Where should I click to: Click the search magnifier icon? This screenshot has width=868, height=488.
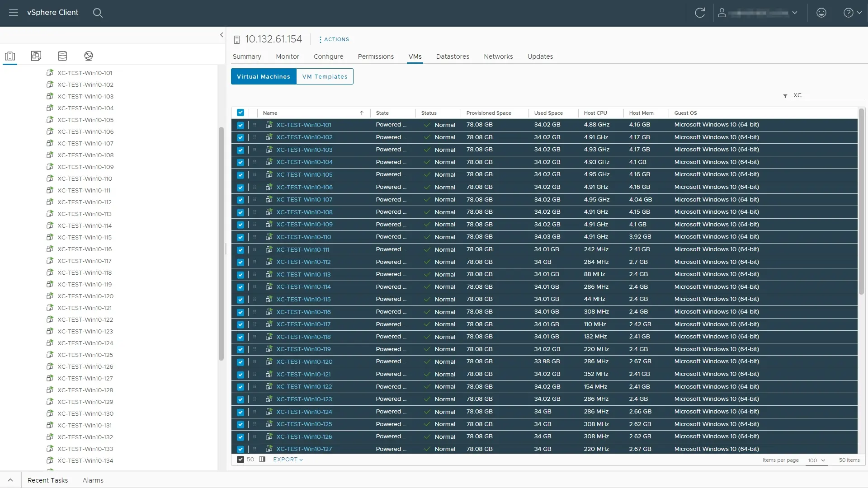click(98, 13)
